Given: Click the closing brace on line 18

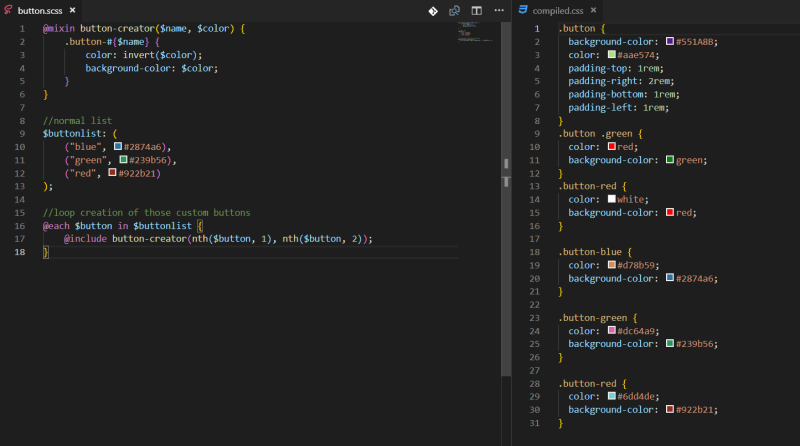Looking at the screenshot, I should click(45, 252).
